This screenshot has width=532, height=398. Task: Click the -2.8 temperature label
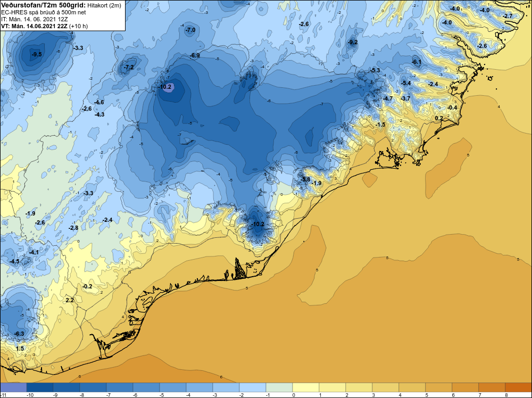coord(73,228)
